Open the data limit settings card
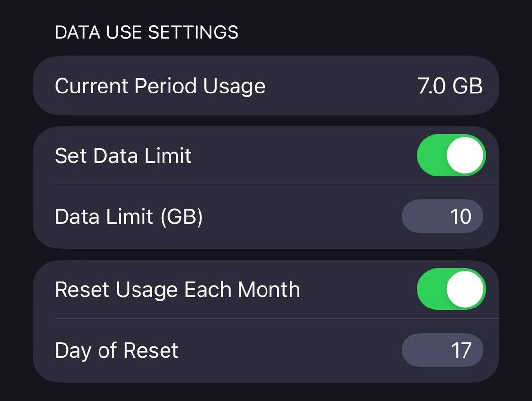The image size is (532, 401). (266, 186)
